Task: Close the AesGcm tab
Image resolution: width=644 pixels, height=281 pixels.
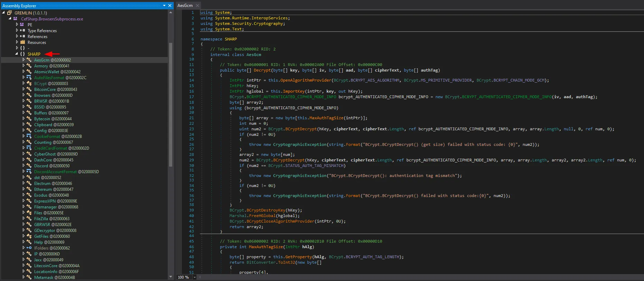Action: coord(197,6)
